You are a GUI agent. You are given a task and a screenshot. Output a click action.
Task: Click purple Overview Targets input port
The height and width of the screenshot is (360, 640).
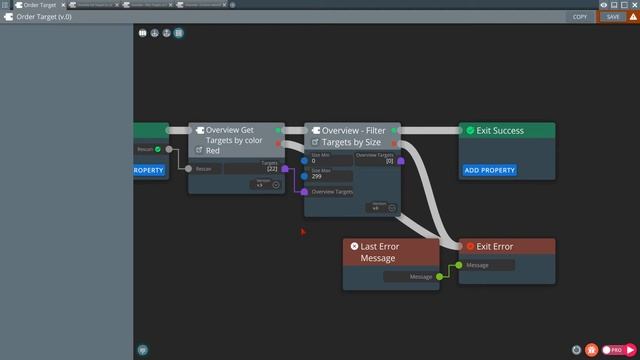304,192
